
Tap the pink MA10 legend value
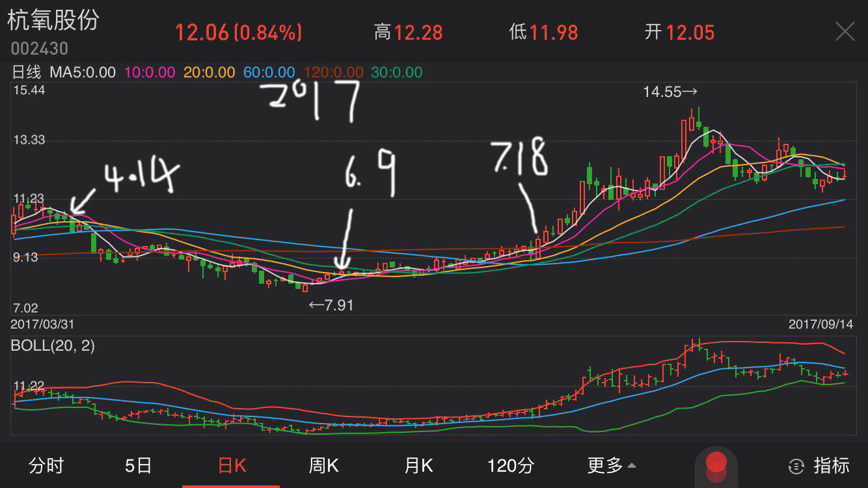(x=148, y=72)
